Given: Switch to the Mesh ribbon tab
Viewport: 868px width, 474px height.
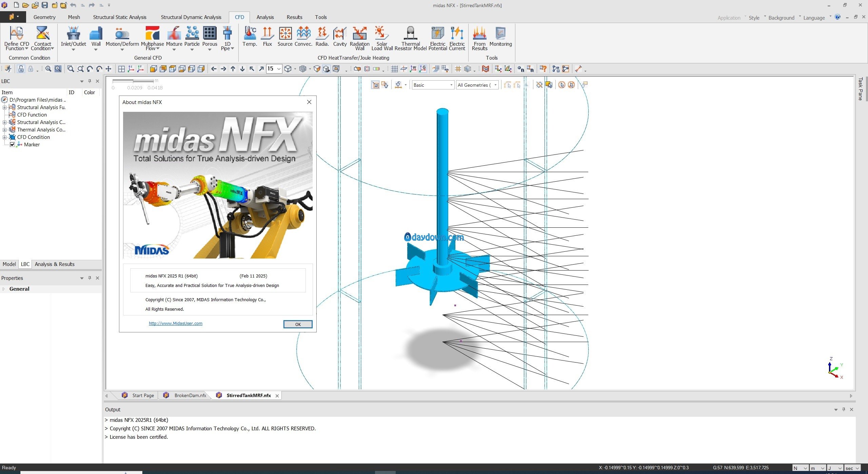Looking at the screenshot, I should [x=74, y=17].
